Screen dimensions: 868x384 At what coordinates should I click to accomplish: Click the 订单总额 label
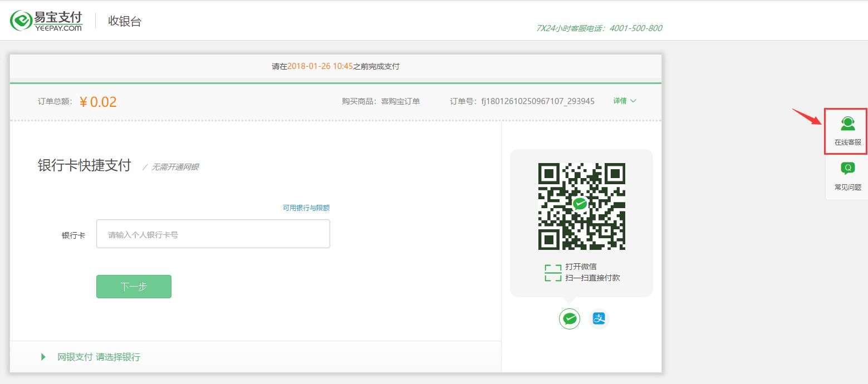[x=55, y=101]
